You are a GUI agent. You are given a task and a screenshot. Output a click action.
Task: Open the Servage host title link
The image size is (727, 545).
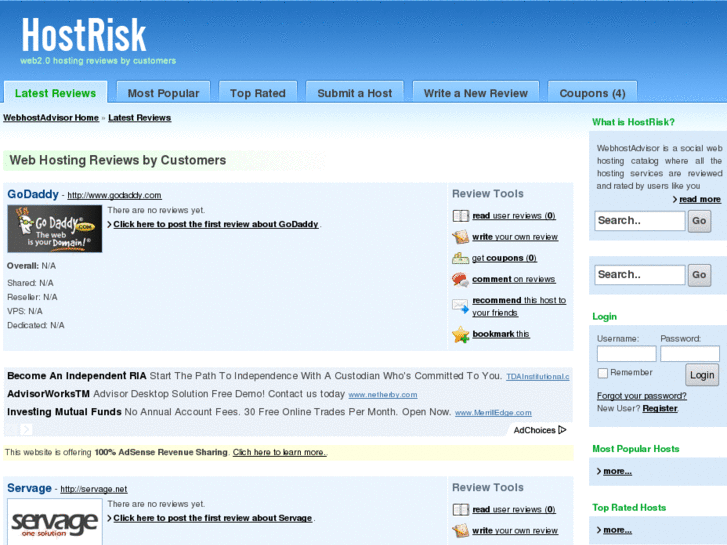coord(29,488)
